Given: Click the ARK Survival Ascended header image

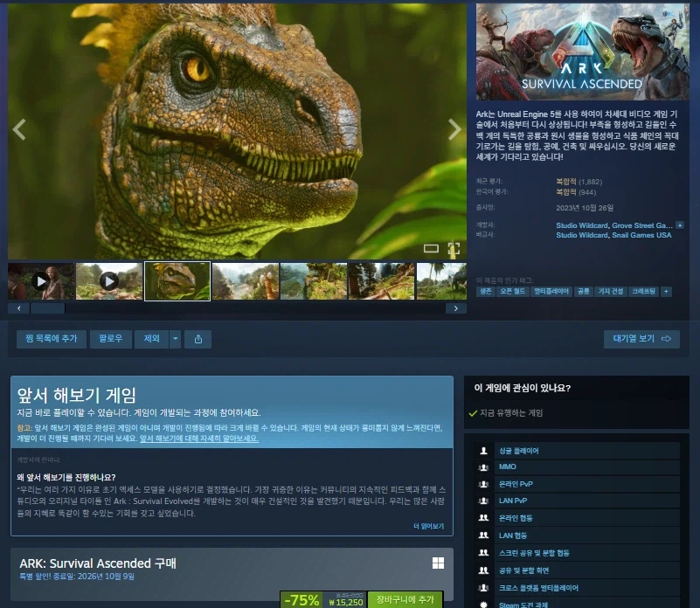Looking at the screenshot, I should pyautogui.click(x=583, y=52).
